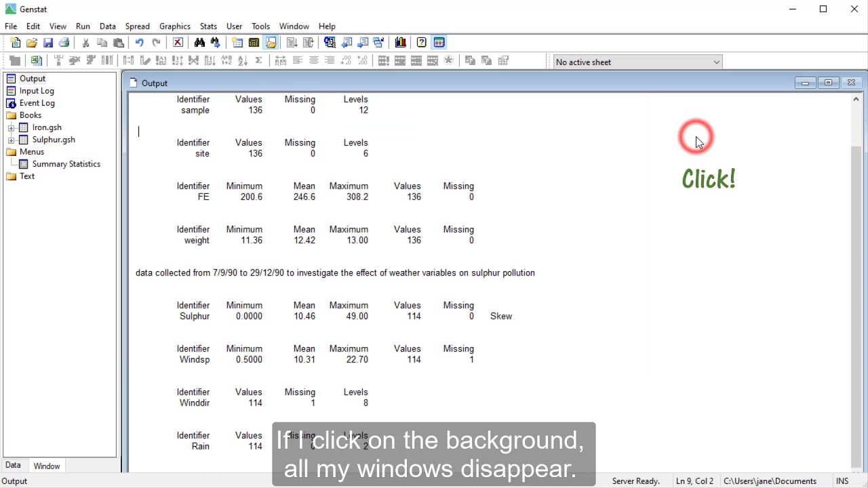868x488 pixels.
Task: Open the Edit menu
Action: tap(33, 26)
